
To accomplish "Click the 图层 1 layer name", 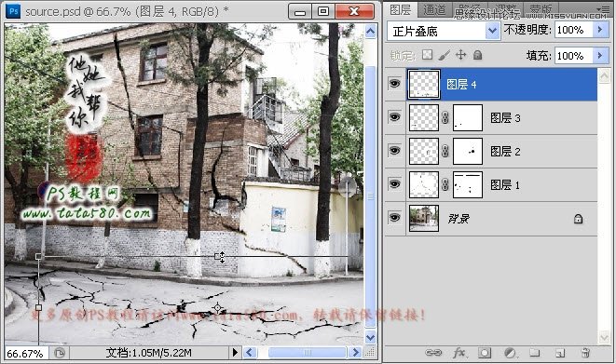I will 505,184.
